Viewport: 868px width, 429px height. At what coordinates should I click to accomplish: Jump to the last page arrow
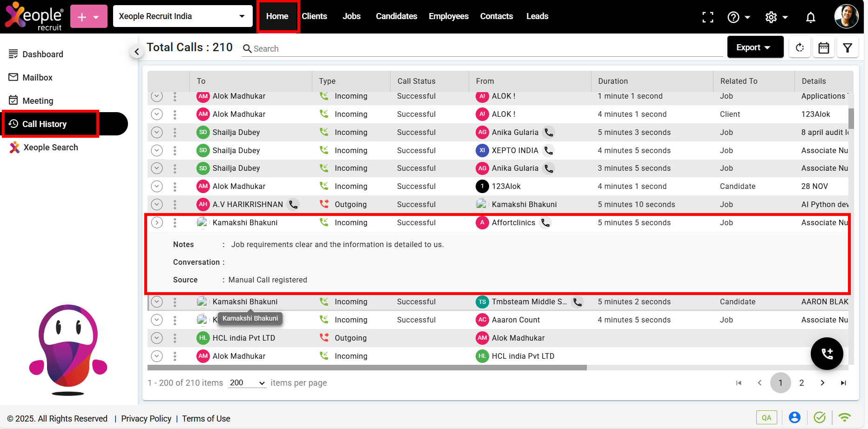(843, 383)
